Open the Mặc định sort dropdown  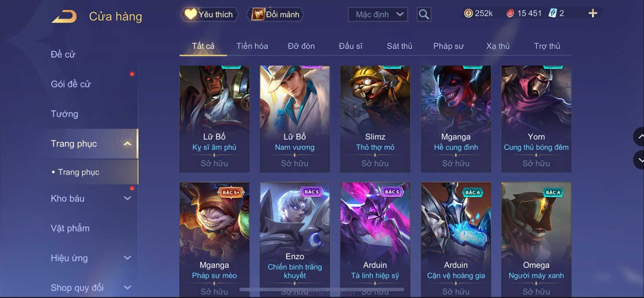click(378, 14)
